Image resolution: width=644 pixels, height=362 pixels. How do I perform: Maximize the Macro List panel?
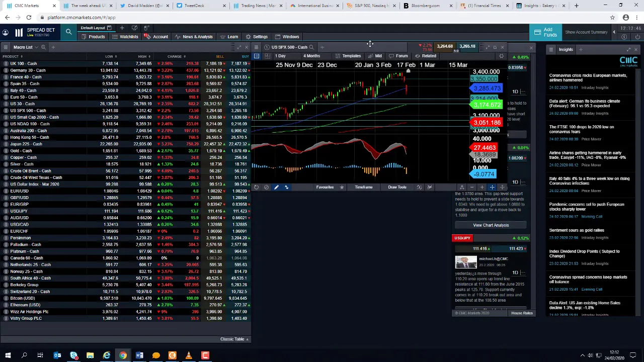[239, 47]
